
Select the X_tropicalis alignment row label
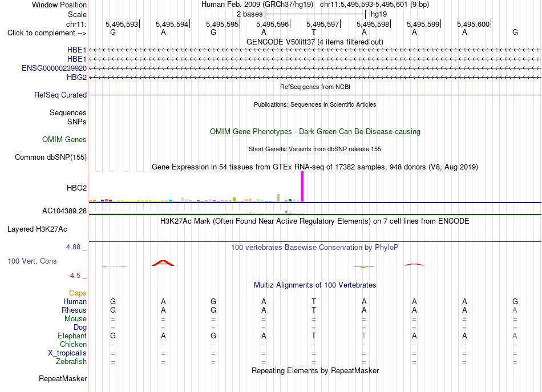(67, 353)
